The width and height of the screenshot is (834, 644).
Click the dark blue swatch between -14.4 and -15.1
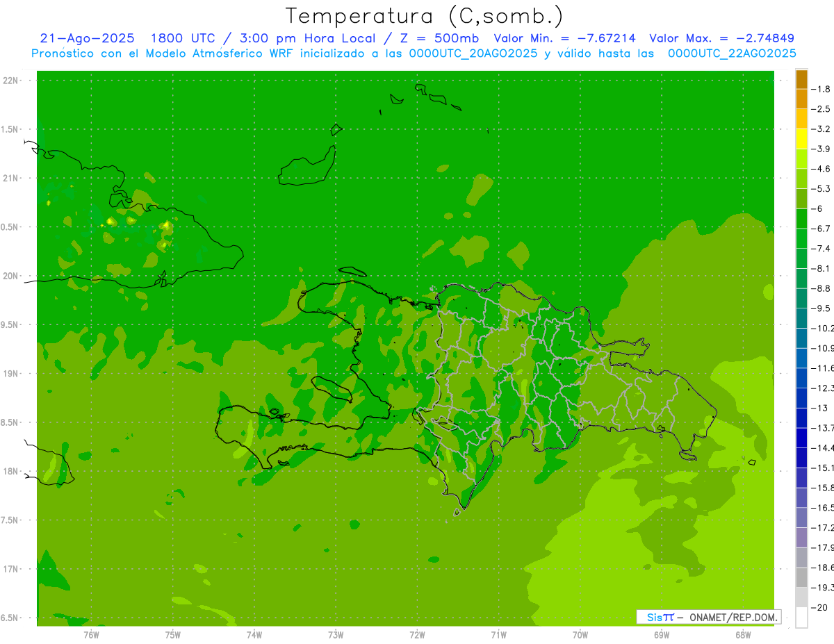(x=801, y=458)
